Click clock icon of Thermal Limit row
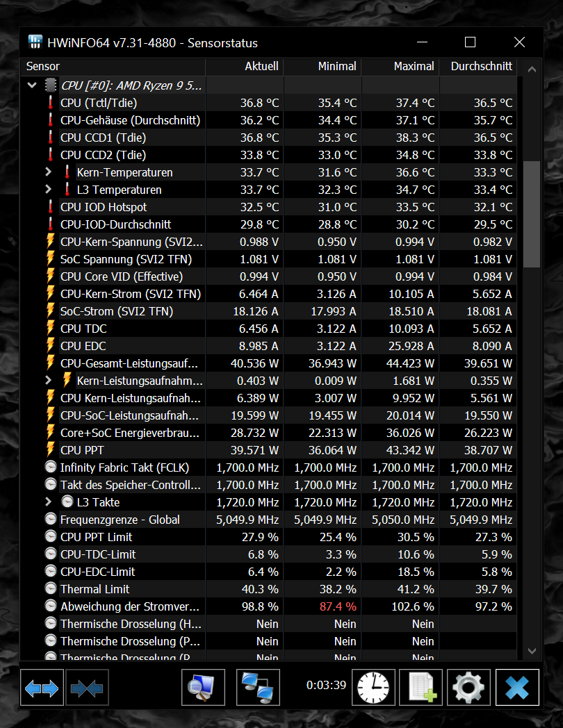 (51, 588)
